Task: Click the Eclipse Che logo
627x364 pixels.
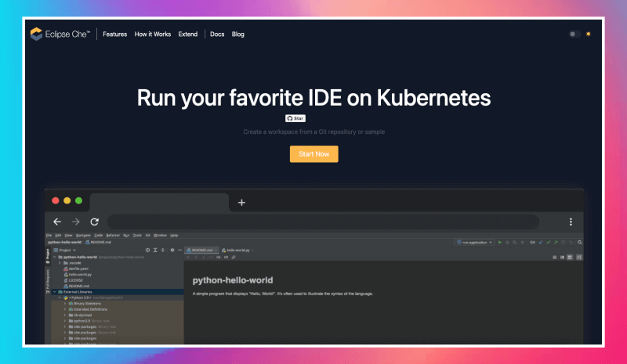Action: click(x=60, y=34)
